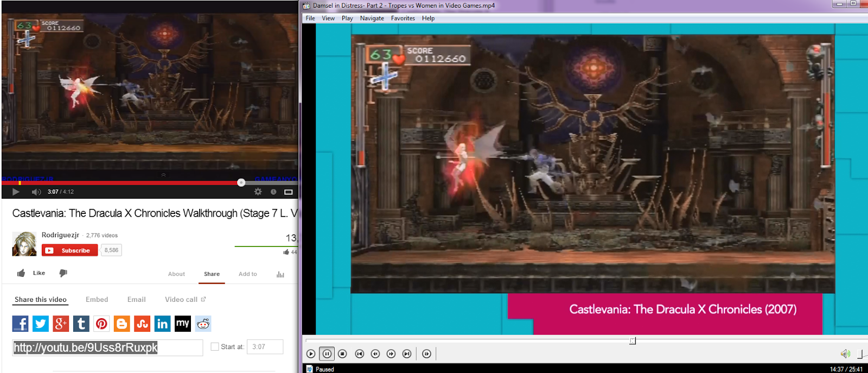
Task: Open the video statistics bar-chart icon
Action: click(x=280, y=274)
